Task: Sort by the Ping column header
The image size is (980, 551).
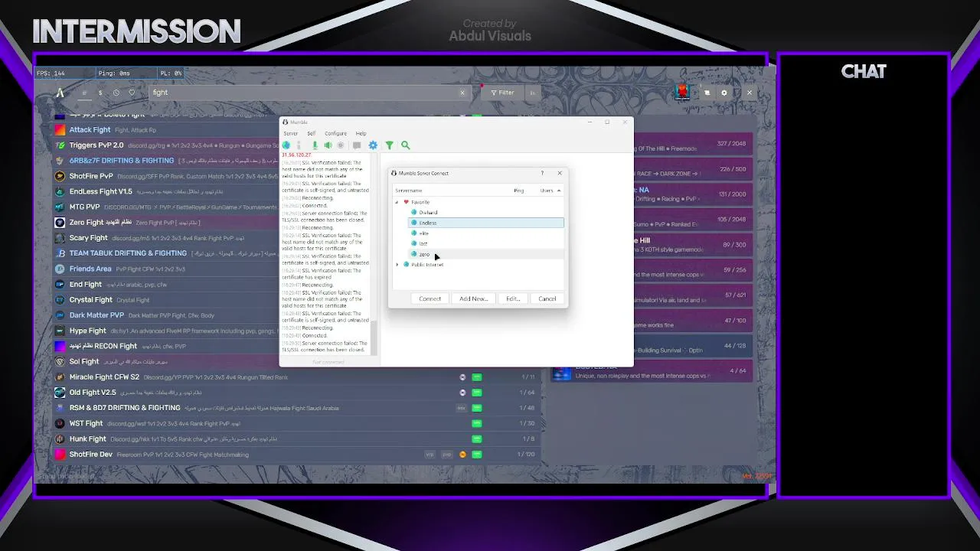Action: pyautogui.click(x=519, y=191)
